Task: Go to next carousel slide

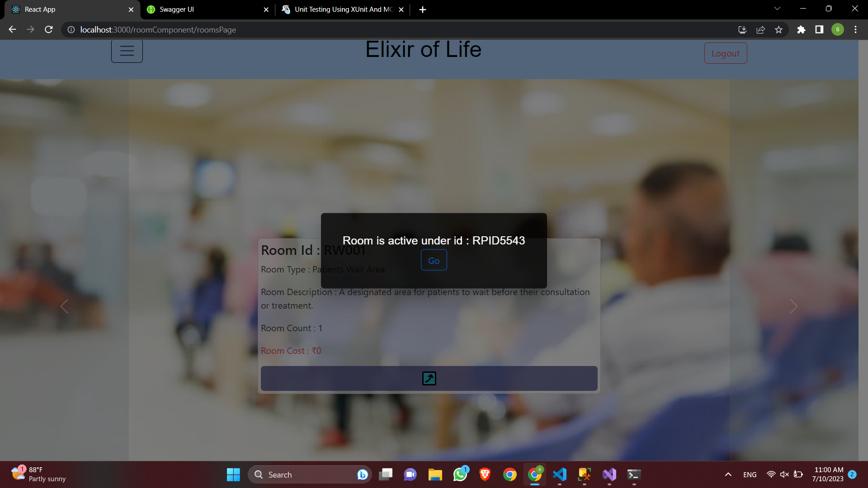Action: pyautogui.click(x=793, y=306)
